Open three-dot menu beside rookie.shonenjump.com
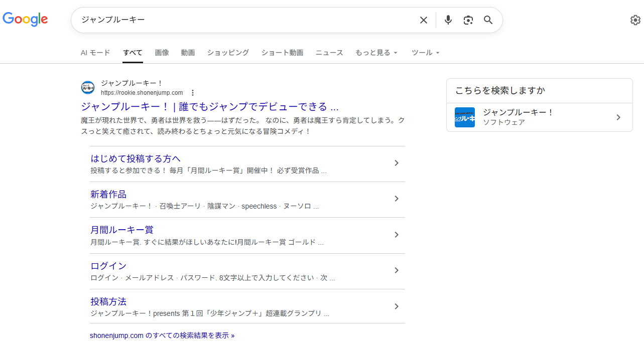 click(x=192, y=93)
